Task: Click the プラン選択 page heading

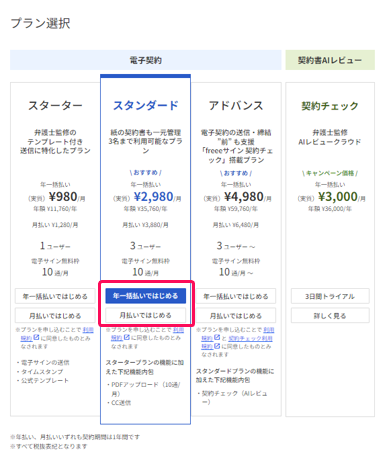Action: tap(41, 23)
